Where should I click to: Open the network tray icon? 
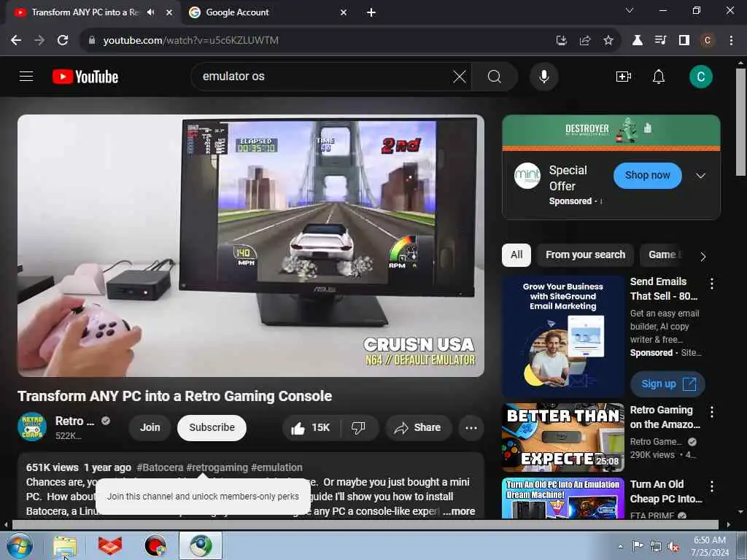(x=656, y=547)
